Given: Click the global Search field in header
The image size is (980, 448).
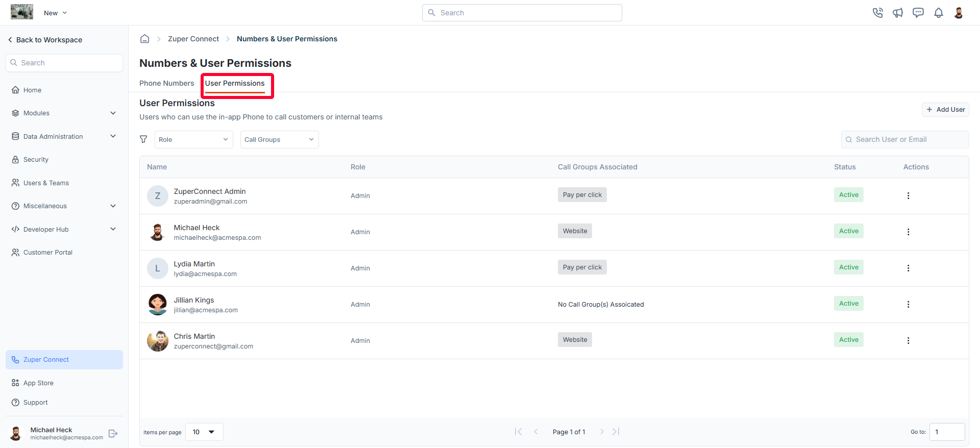Looking at the screenshot, I should 522,13.
